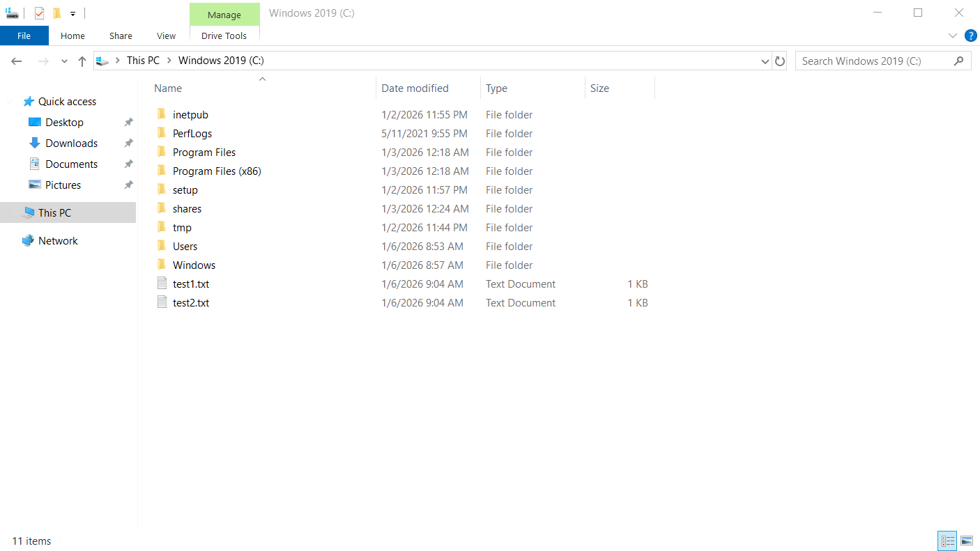Click the Properties icon in Quick Access Toolbar
Screen dimensions: 980x551
tap(39, 13)
